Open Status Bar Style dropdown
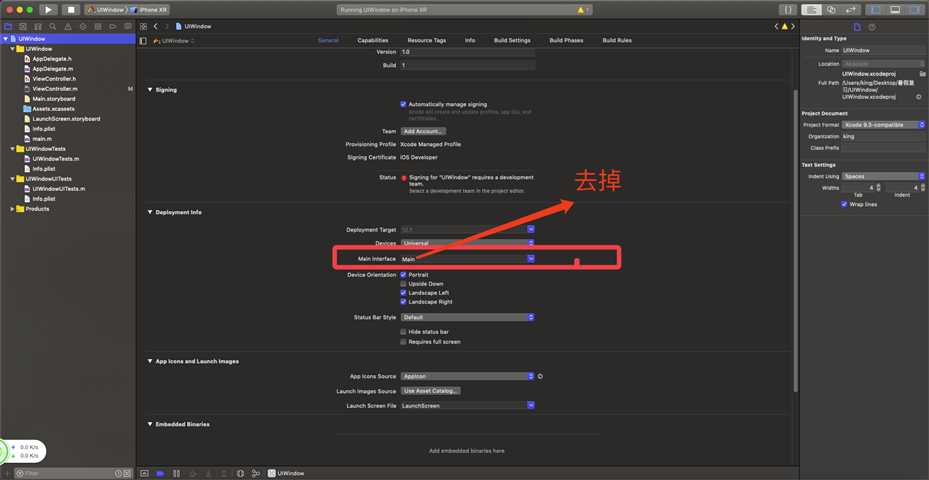Screen dimensions: 929x480 pyautogui.click(x=468, y=318)
